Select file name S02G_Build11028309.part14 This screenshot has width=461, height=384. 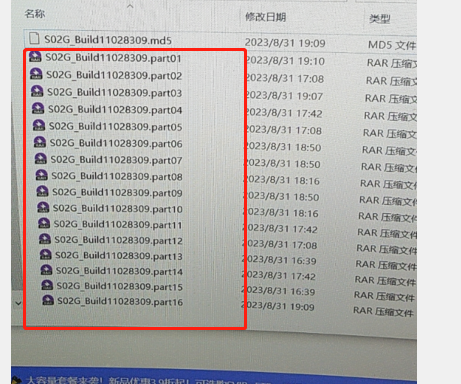pos(119,271)
